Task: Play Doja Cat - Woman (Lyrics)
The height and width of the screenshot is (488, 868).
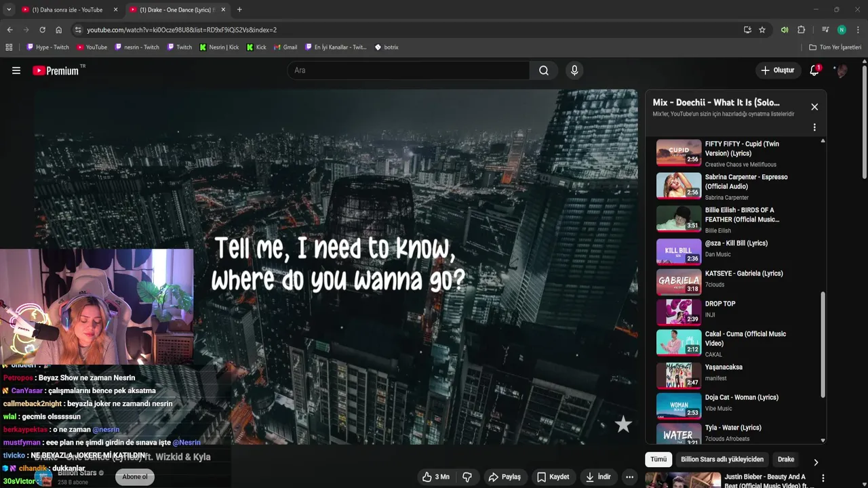Action: click(734, 405)
